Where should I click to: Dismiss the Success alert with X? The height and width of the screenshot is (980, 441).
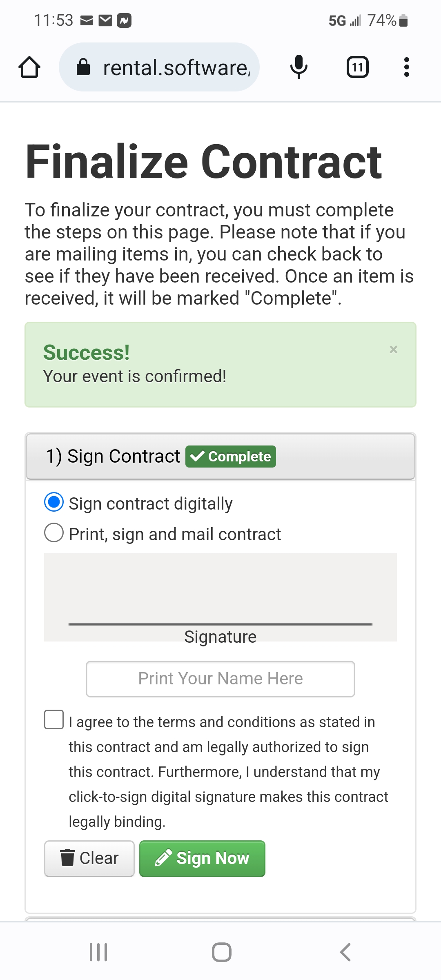(x=393, y=350)
